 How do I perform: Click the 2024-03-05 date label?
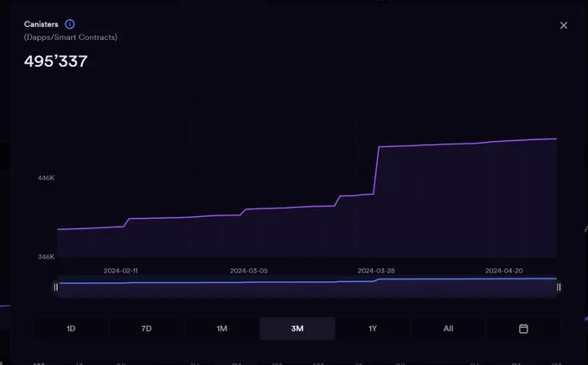pos(249,271)
